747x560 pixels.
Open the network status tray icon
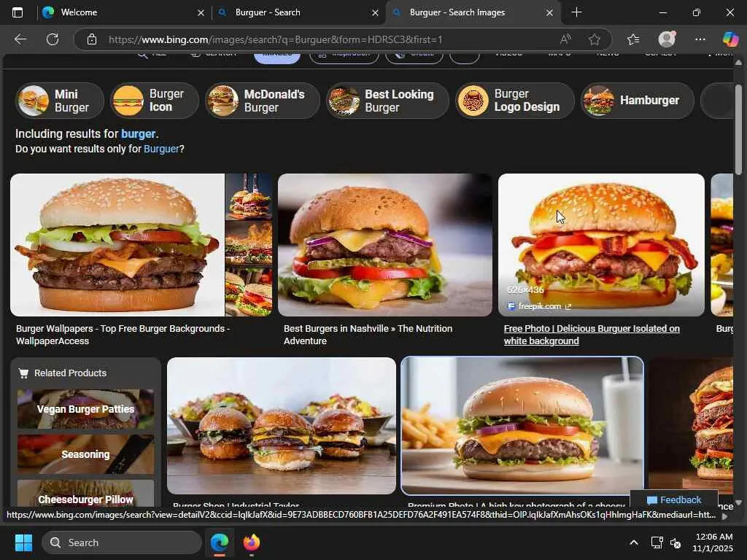pos(657,542)
